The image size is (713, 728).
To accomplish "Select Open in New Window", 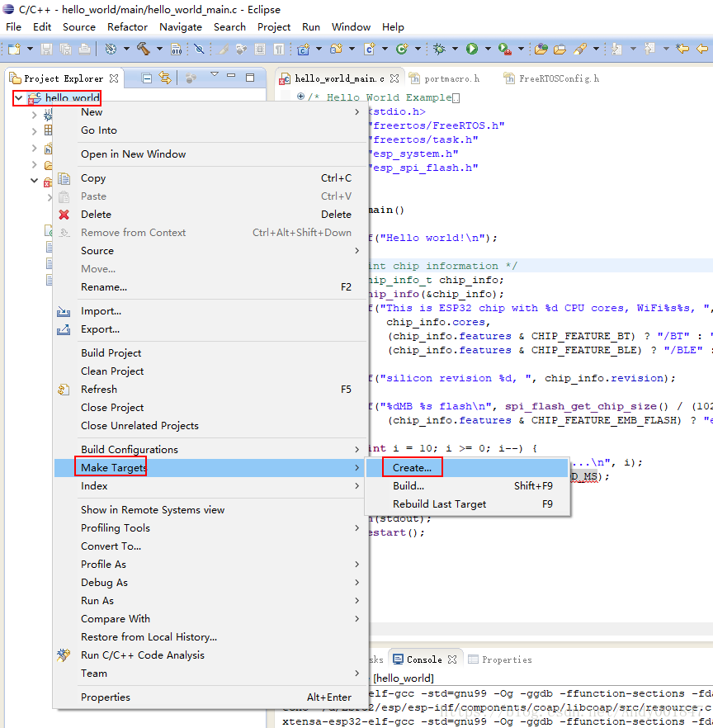I will [x=210, y=154].
